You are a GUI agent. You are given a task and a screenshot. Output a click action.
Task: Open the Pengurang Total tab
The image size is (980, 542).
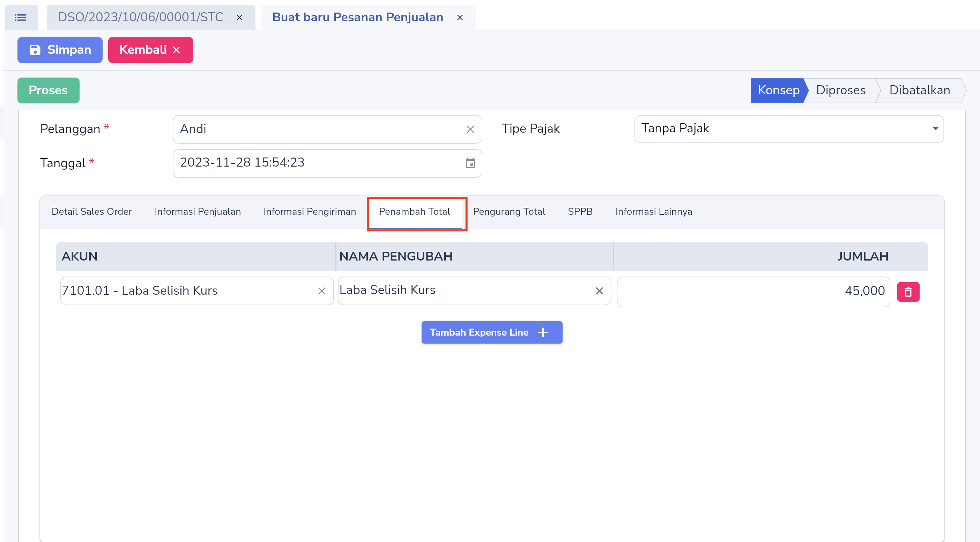coord(509,212)
